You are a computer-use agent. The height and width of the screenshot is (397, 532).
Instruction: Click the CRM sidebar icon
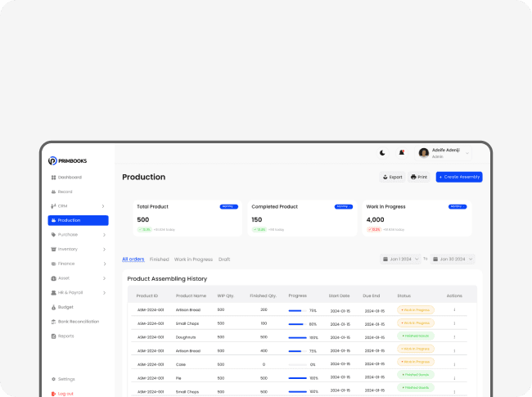coord(53,206)
